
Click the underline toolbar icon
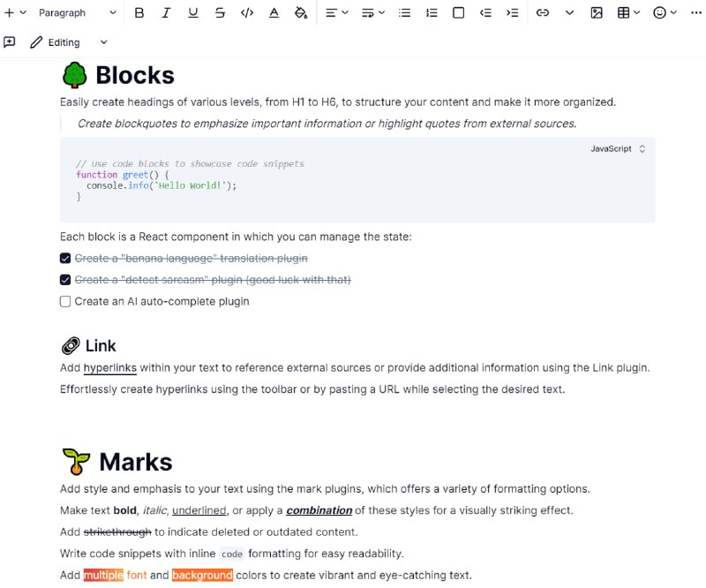pyautogui.click(x=193, y=12)
